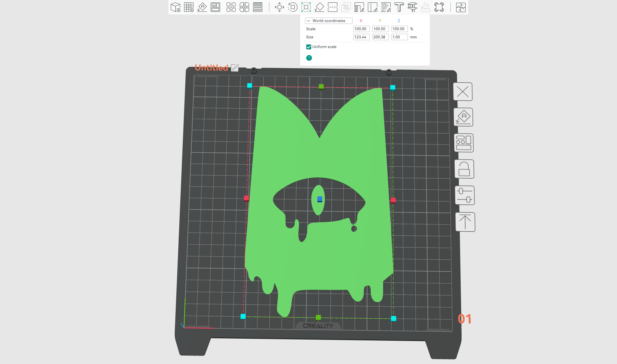This screenshot has width=617, height=364.
Task: Toggle the active Scale tool
Action: point(306,7)
